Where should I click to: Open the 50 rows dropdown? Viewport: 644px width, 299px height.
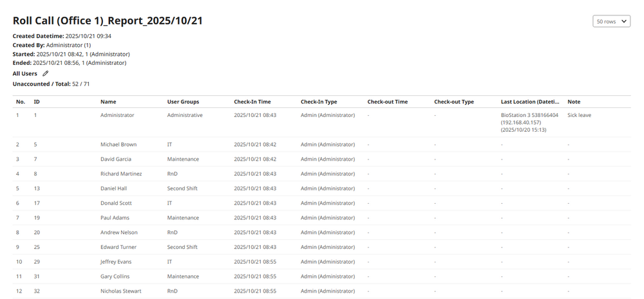(x=611, y=21)
